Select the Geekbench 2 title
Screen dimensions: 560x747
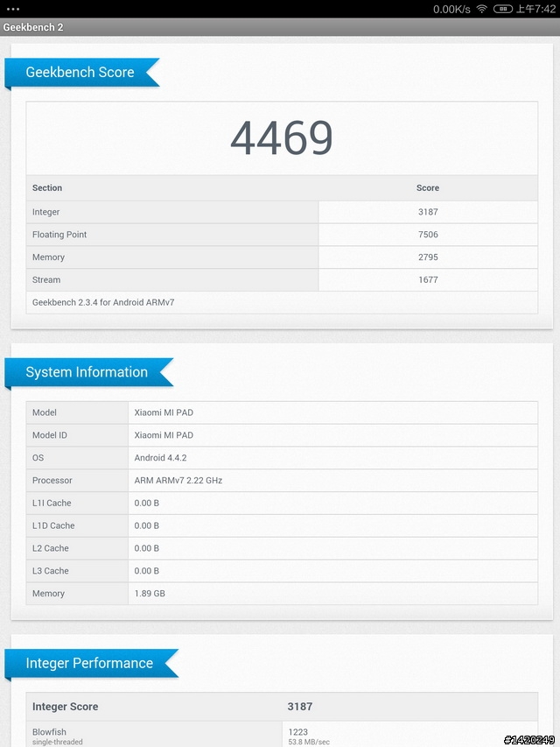pos(33,27)
